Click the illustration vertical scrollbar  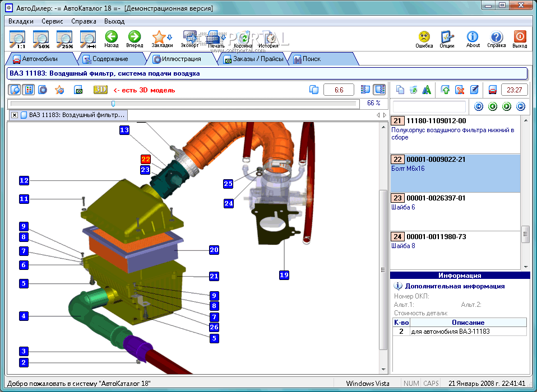pos(383,270)
